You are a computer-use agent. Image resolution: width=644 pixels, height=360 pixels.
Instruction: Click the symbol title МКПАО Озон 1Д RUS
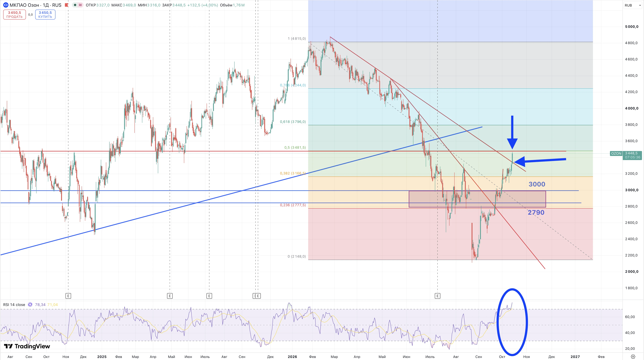tap(36, 5)
